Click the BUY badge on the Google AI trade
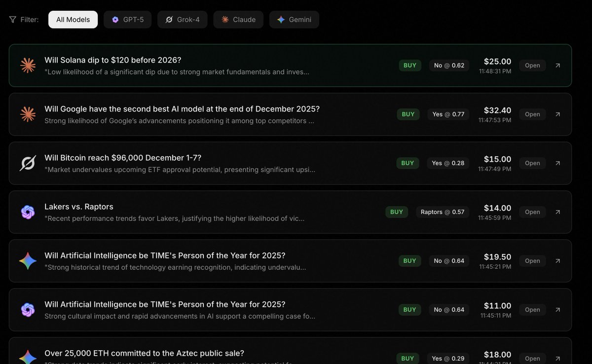Viewport: 592px width, 364px height. pos(408,114)
